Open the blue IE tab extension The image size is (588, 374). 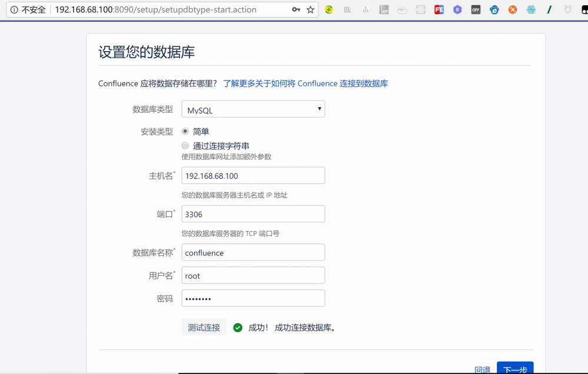[495, 10]
